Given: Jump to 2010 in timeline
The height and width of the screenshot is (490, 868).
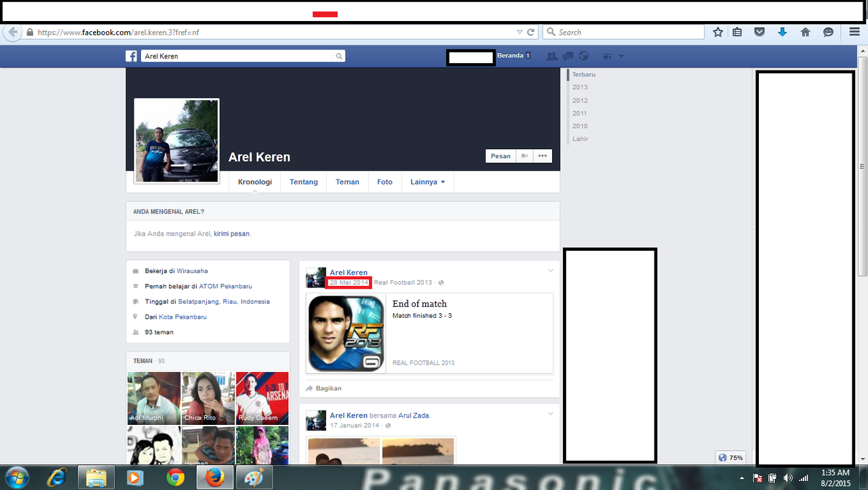Looking at the screenshot, I should point(580,126).
